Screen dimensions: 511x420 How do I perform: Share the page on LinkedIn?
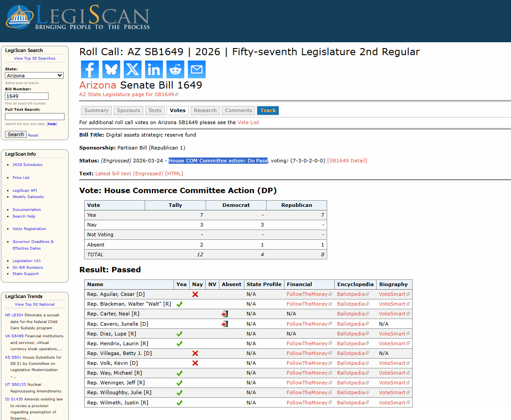[154, 69]
